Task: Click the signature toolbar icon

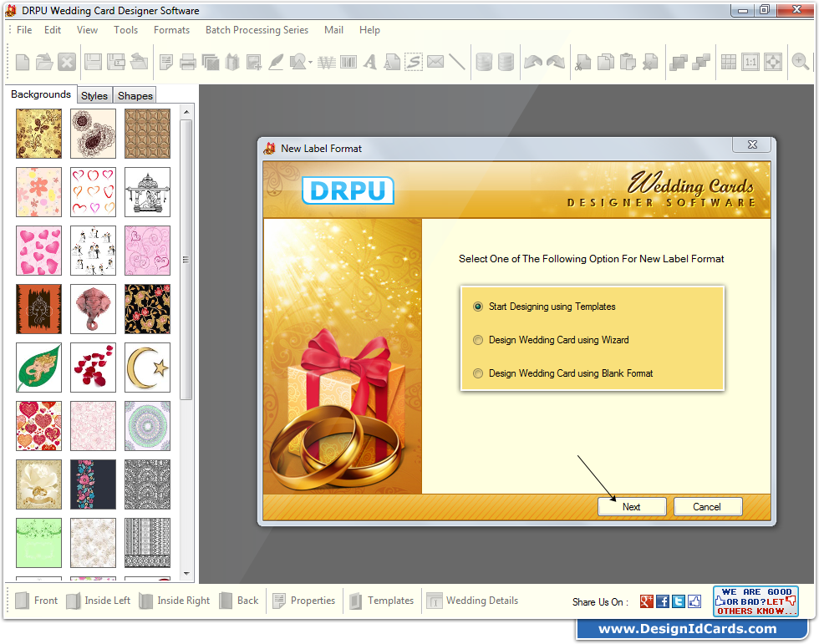Action: tap(414, 62)
